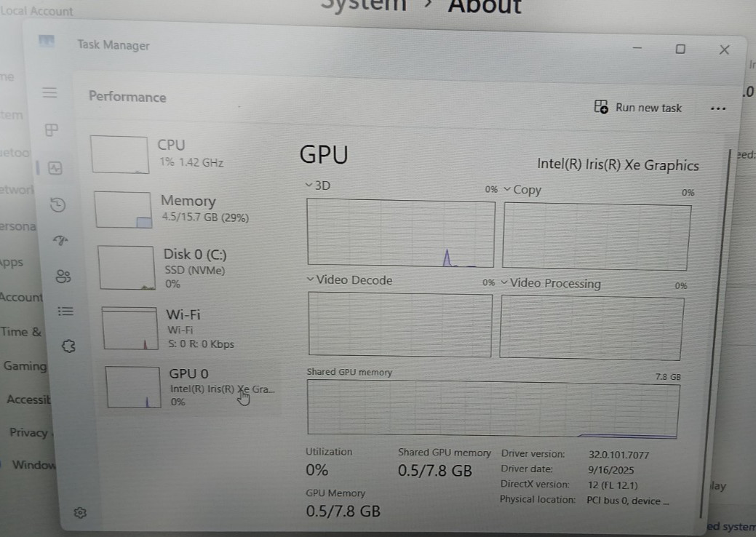This screenshot has height=537, width=756.
Task: Click the Wi-Fi mini graph thumbnail
Action: coord(130,328)
